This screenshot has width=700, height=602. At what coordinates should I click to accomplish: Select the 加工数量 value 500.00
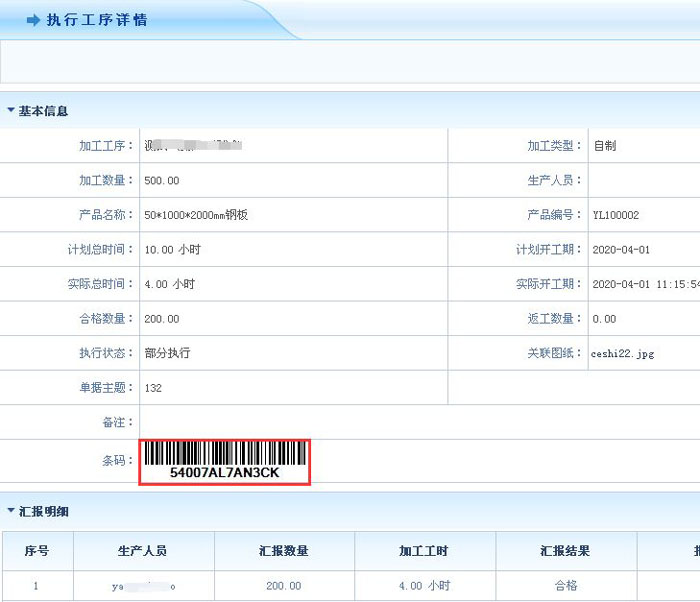coord(162,180)
